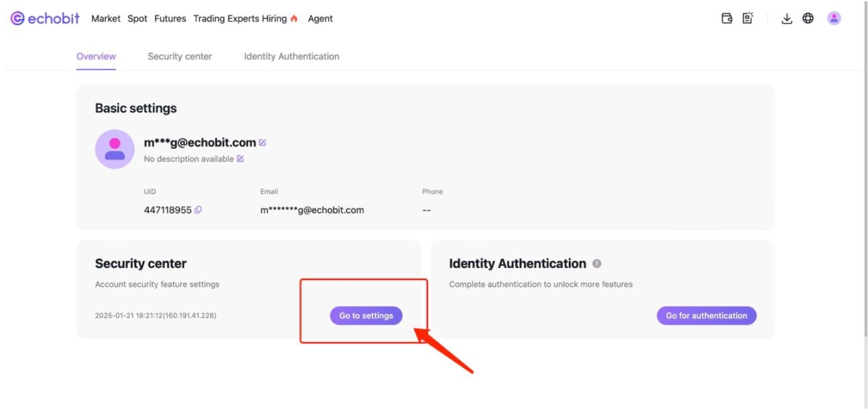Click the No description available text
Viewport: 868px width, 409px height.
click(189, 159)
